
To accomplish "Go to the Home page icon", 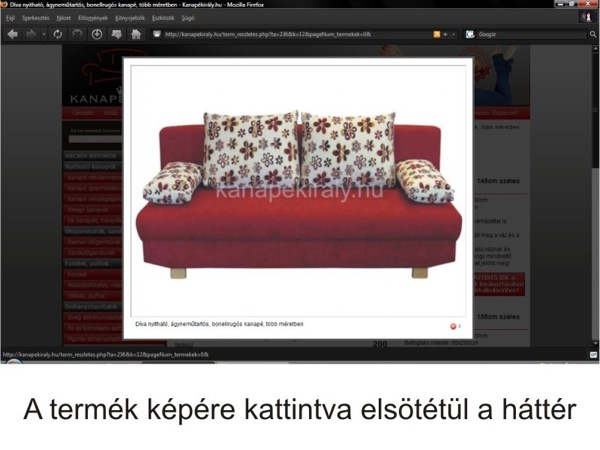I will (136, 34).
